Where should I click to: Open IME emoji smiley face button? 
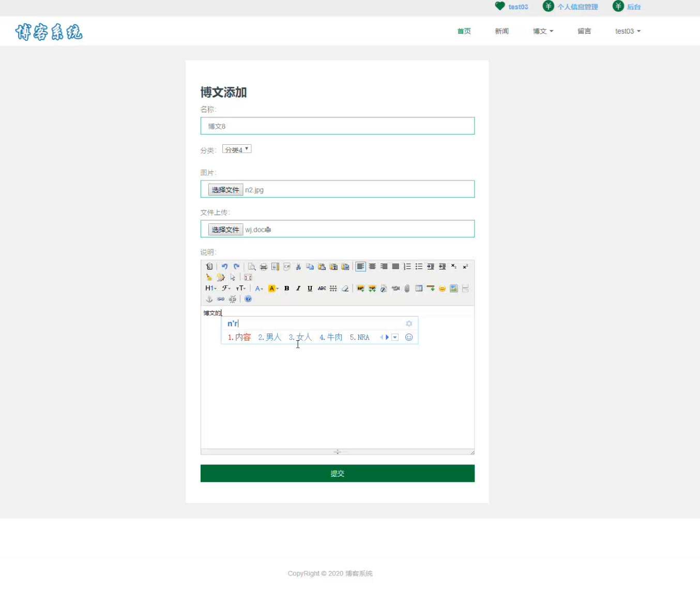click(x=409, y=337)
